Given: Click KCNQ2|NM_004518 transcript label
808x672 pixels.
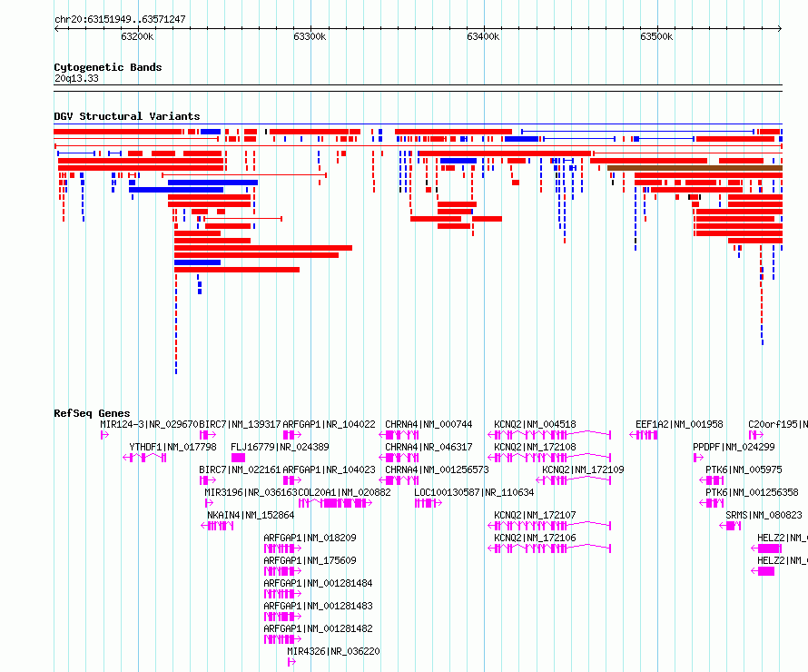Looking at the screenshot, I should [x=535, y=424].
